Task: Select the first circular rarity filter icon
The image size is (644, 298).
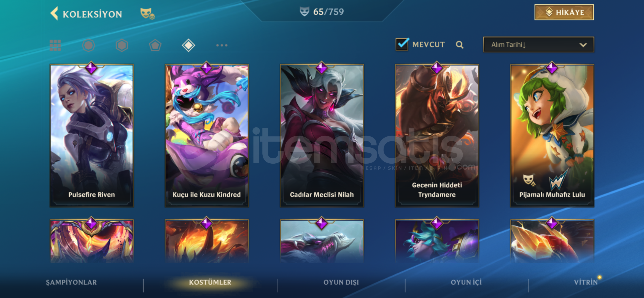Action: 88,45
